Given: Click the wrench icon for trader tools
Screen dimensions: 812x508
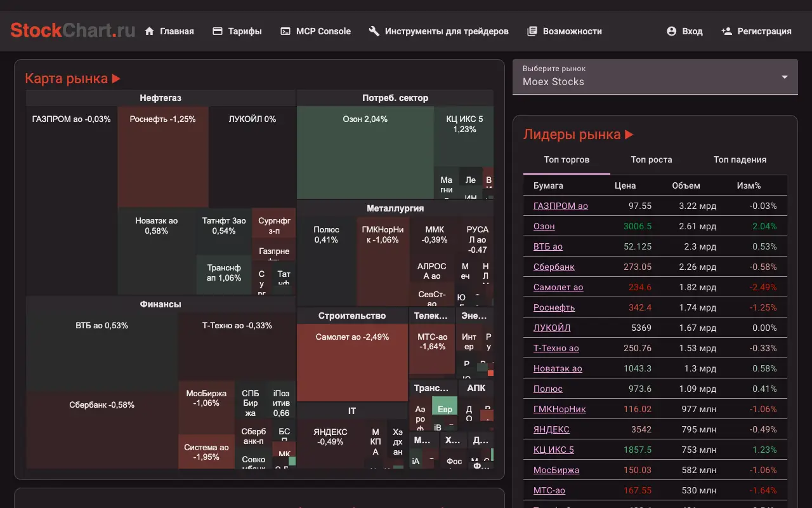Looking at the screenshot, I should 374,31.
